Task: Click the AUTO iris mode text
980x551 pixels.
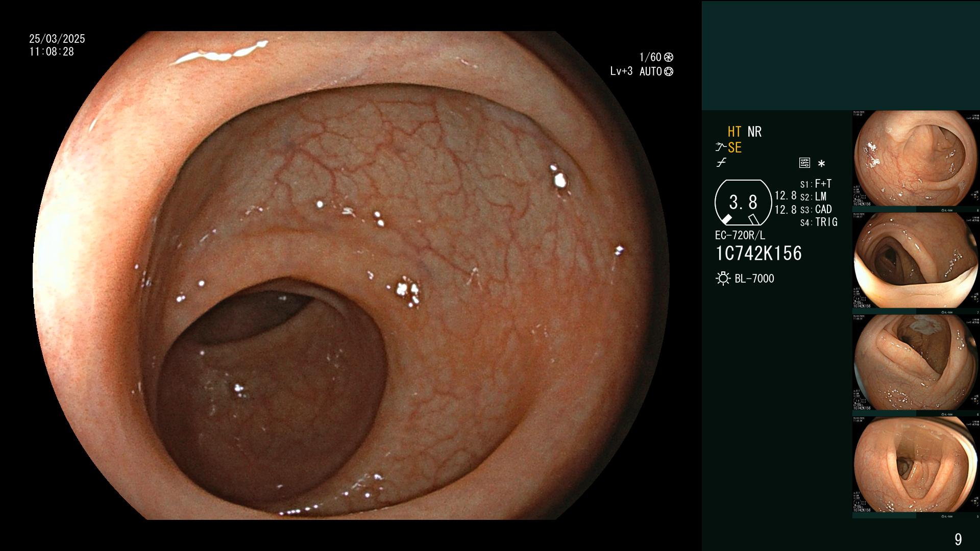Action: click(651, 71)
